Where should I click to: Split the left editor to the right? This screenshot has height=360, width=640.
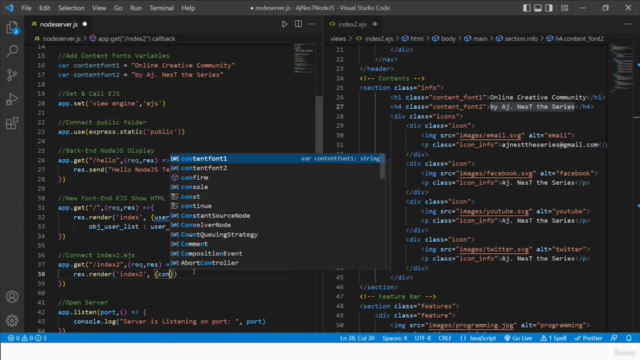coord(298,24)
